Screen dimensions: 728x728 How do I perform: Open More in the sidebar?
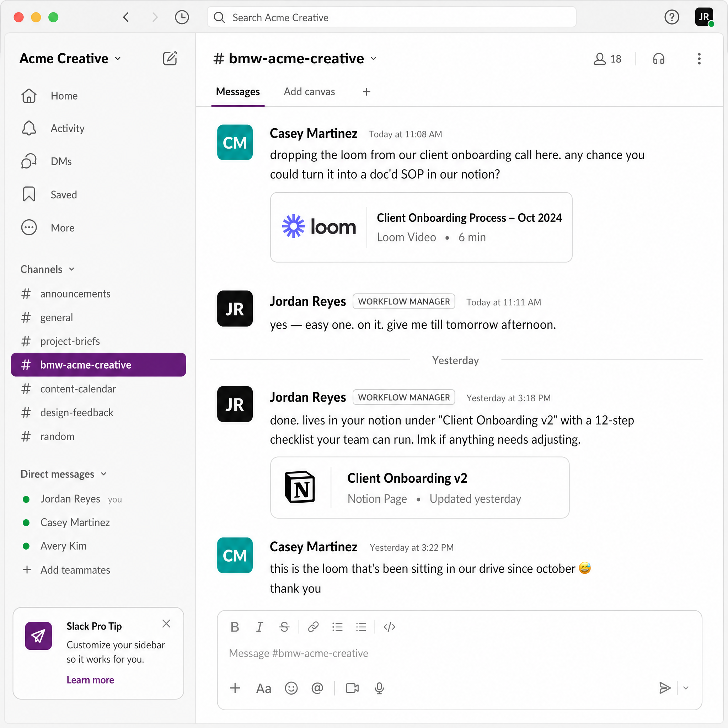(48, 227)
